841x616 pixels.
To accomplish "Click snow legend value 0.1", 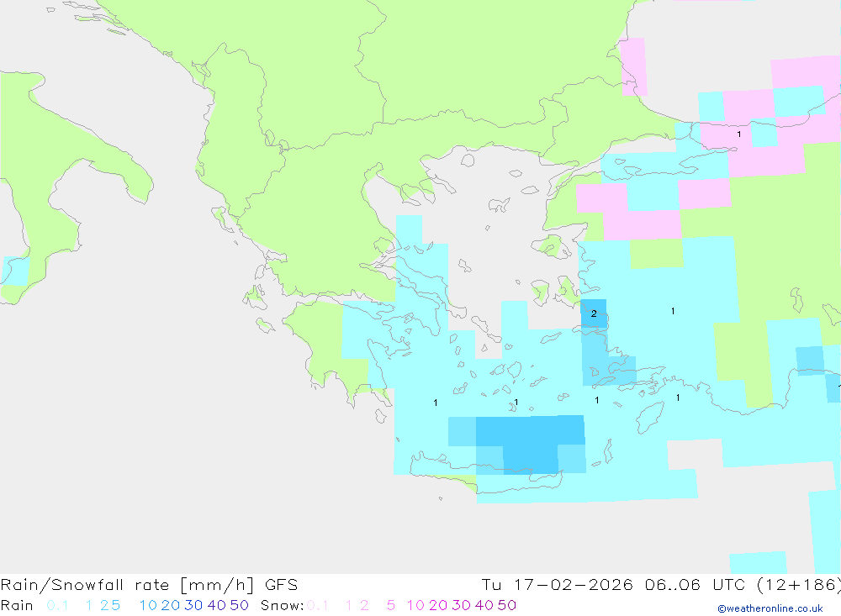I will (318, 605).
